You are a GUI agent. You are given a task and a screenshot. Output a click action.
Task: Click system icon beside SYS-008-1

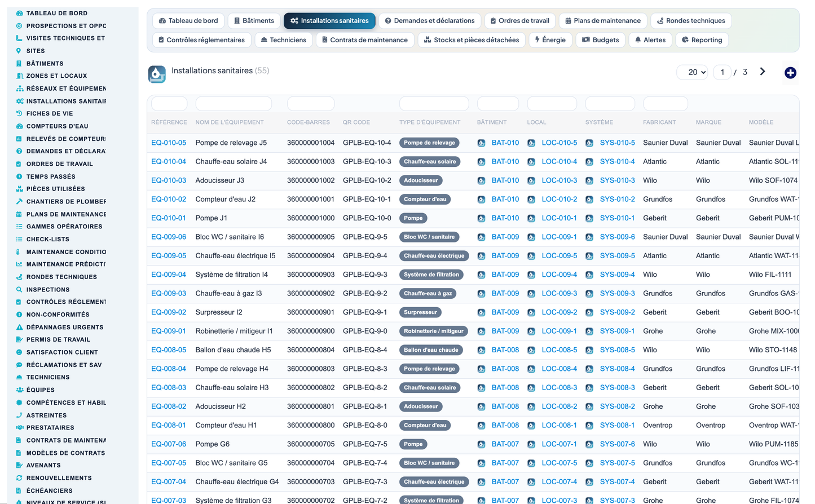click(x=589, y=426)
